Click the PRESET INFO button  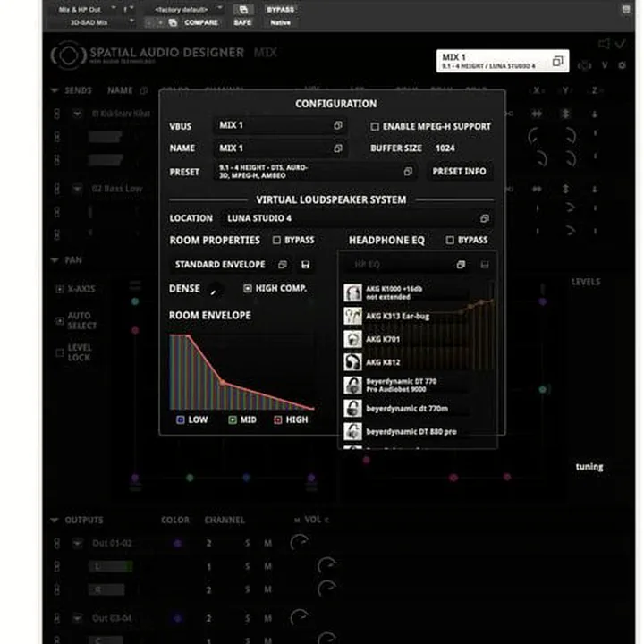(459, 171)
